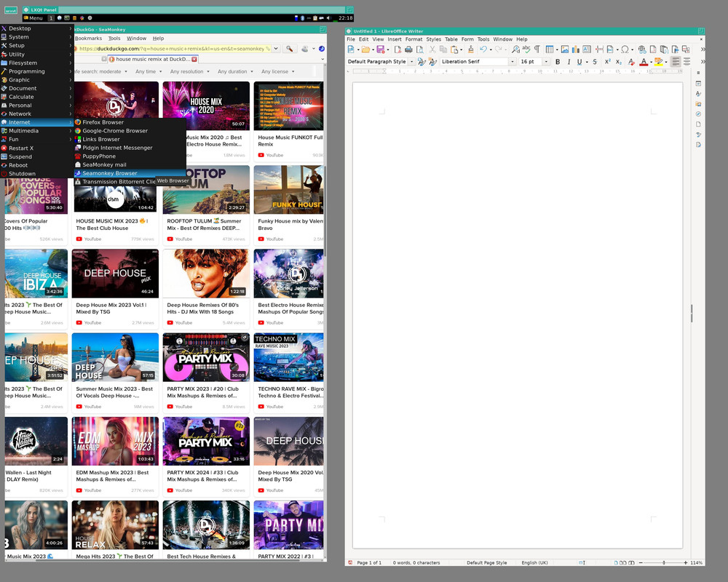Click English (UK) language in Writer status bar
Screen dimensions: 728x582
[534, 562]
